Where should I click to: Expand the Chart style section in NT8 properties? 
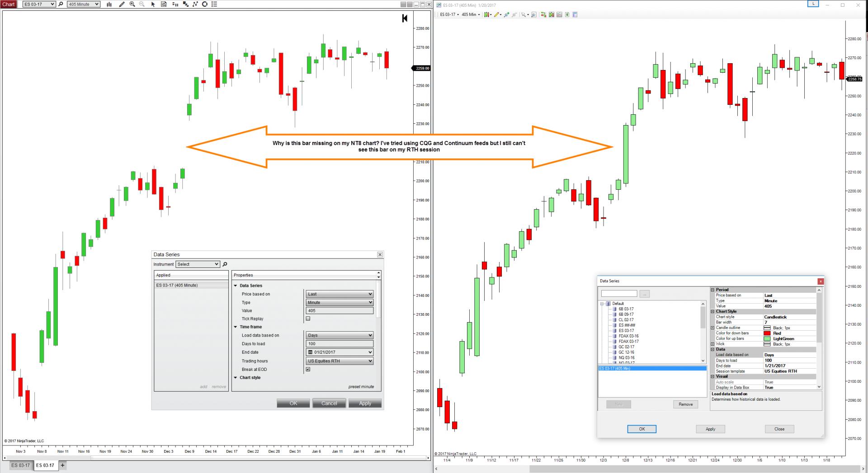tap(236, 378)
